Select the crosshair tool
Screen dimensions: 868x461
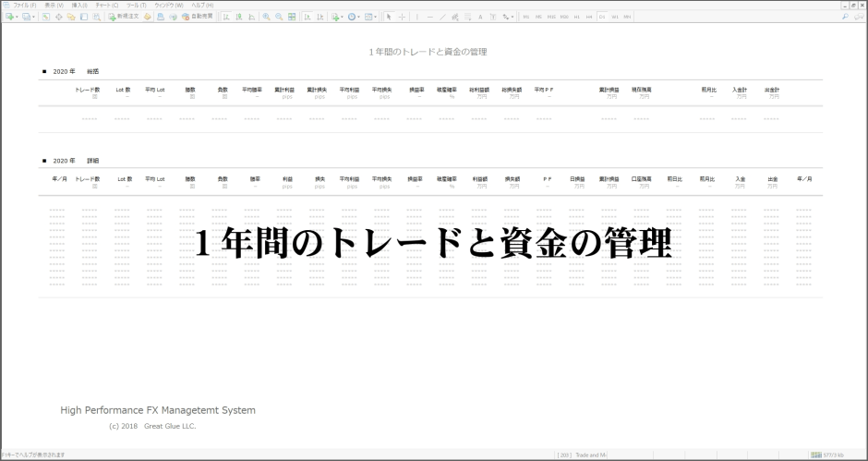[x=402, y=17]
